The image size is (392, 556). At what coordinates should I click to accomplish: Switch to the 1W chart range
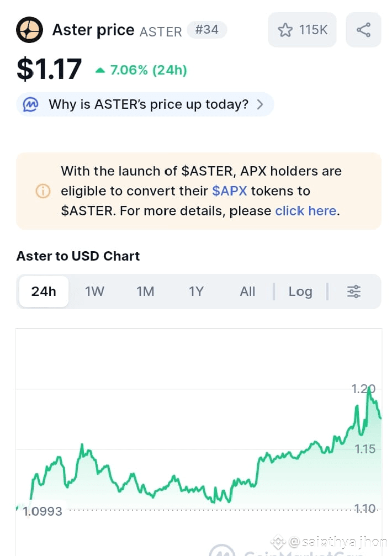tap(94, 292)
